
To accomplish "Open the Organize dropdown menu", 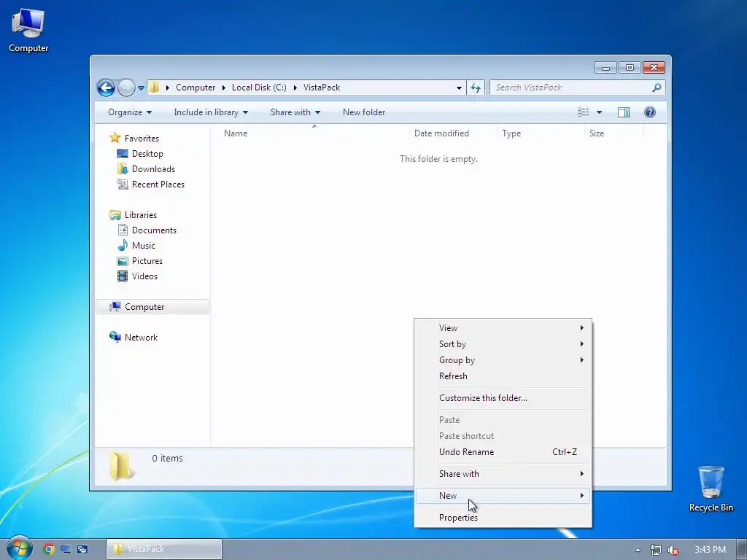I will tap(130, 112).
